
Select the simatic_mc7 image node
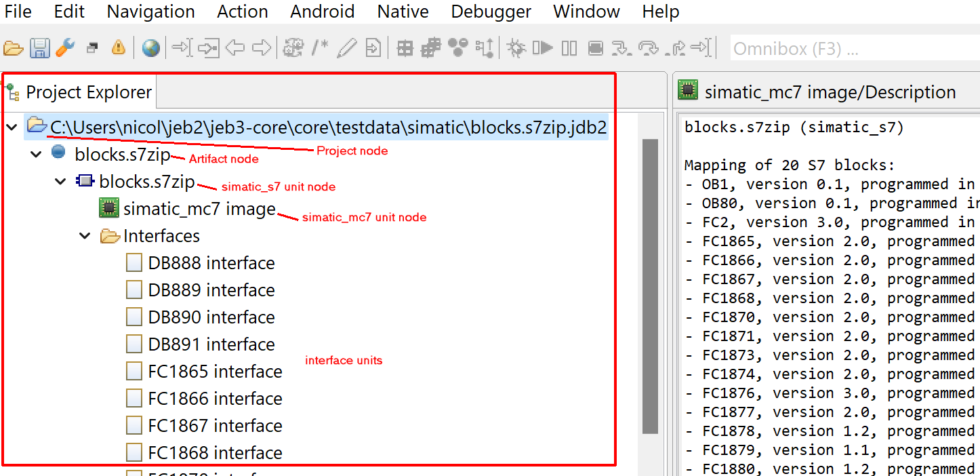(188, 209)
